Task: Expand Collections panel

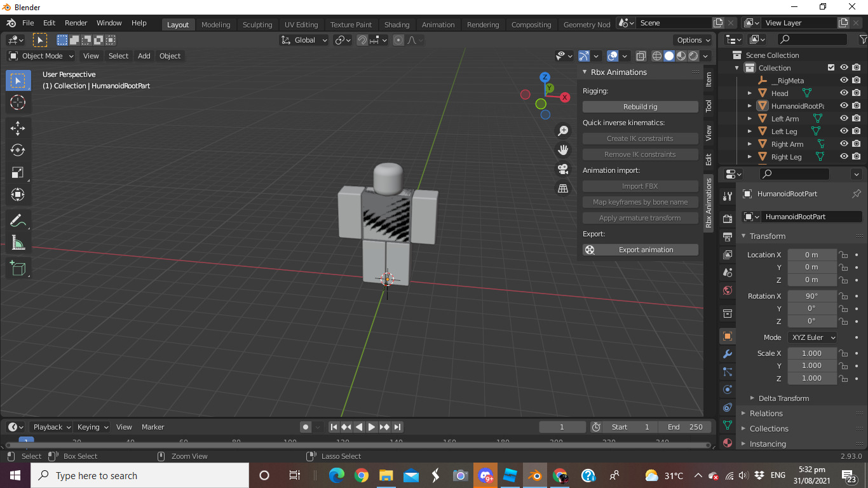Action: tap(768, 429)
